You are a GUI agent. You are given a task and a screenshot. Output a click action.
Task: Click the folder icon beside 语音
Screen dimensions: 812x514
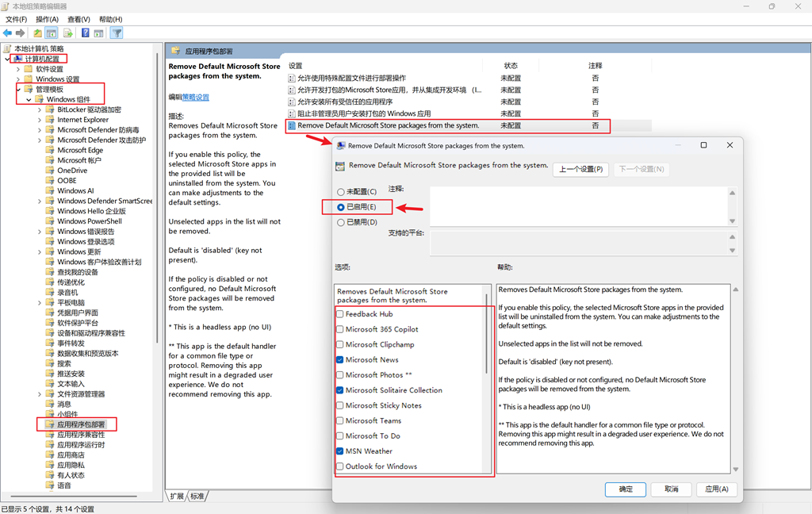point(50,485)
